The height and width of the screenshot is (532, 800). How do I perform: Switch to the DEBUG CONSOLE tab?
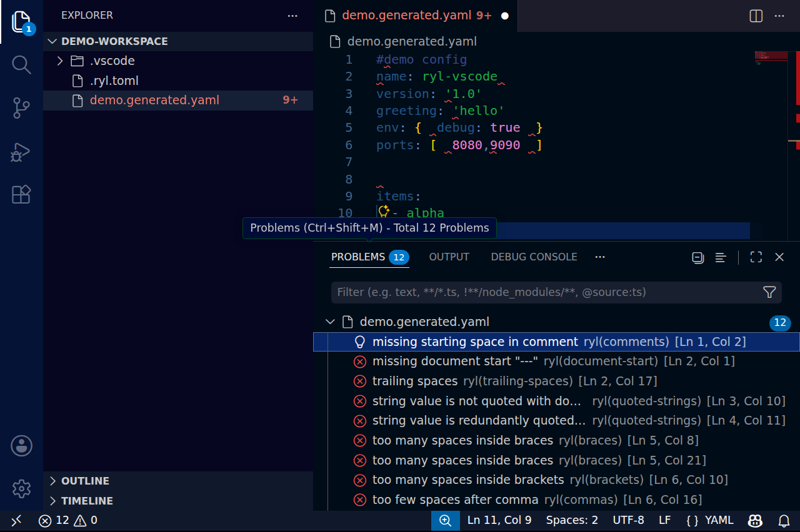tap(534, 257)
